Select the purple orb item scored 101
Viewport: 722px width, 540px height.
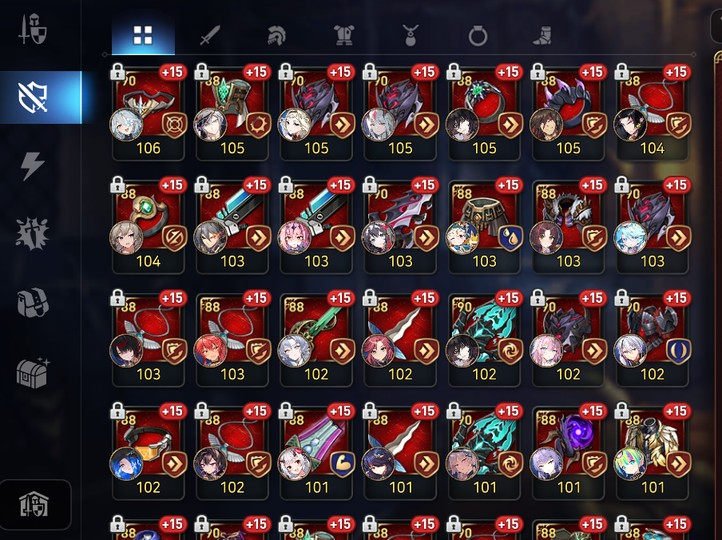click(569, 452)
